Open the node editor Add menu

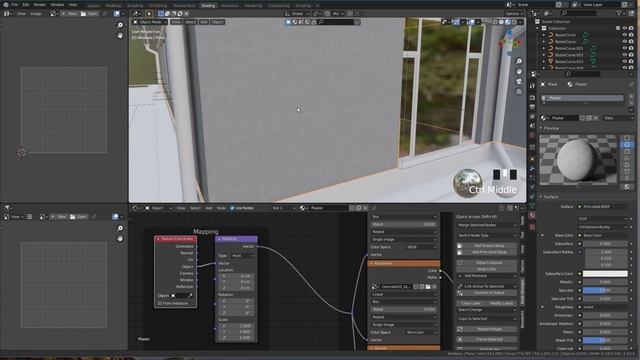pos(209,208)
